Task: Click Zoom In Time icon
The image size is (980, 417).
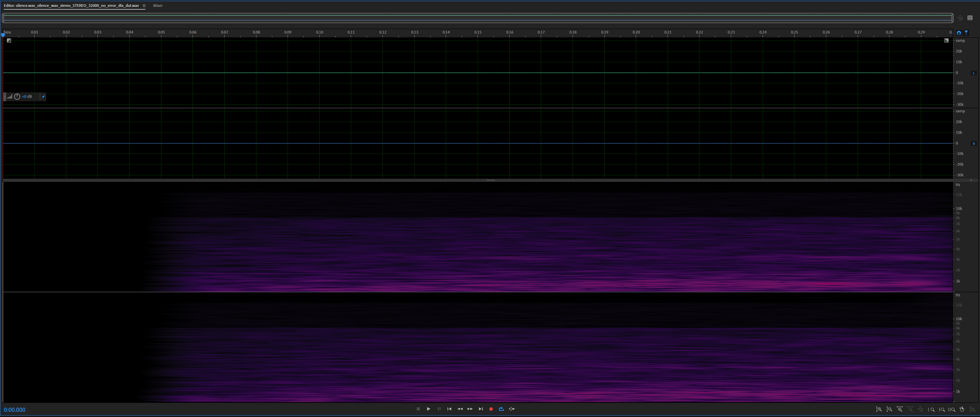Action: (900, 409)
